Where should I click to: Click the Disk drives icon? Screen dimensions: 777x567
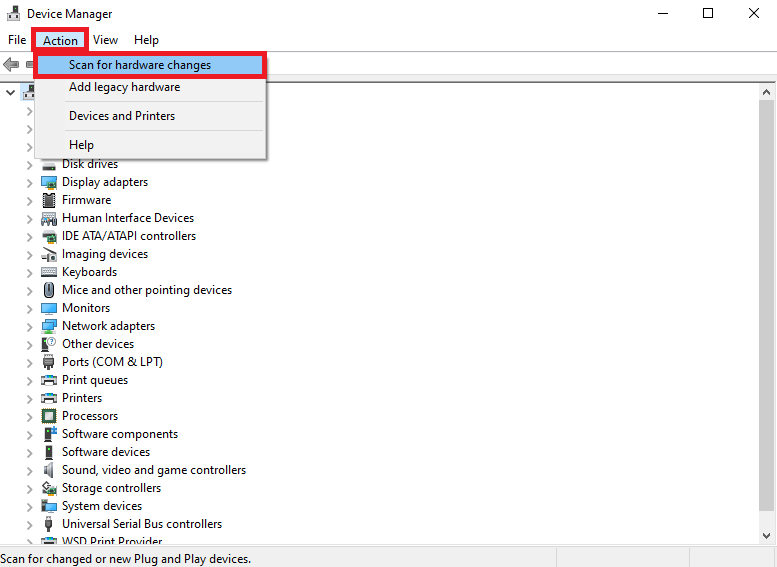(x=49, y=166)
